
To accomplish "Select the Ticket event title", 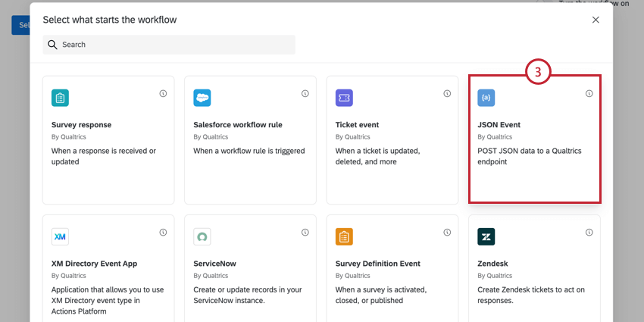I will (x=358, y=125).
